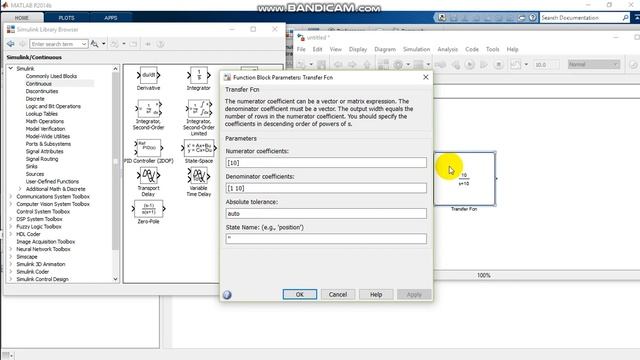Image resolution: width=640 pixels, height=360 pixels.
Task: Click the model Redo forward arrow icon
Action: 352,64
